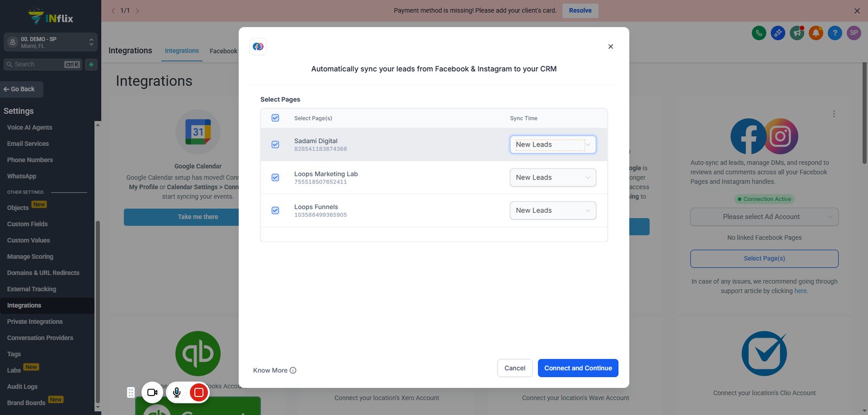The width and height of the screenshot is (868, 415).
Task: Uncheck the Sadami Digital page checkbox
Action: coord(276,145)
